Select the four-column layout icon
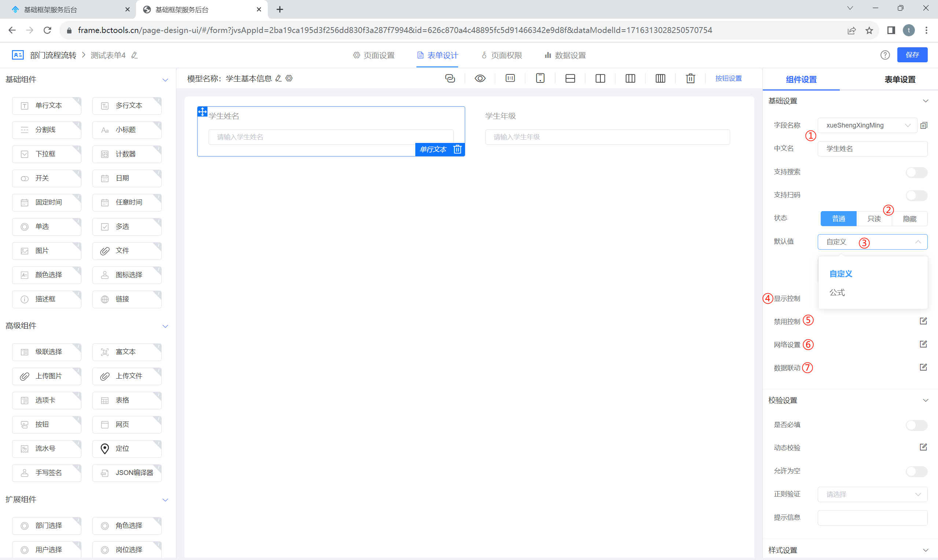 pos(660,78)
